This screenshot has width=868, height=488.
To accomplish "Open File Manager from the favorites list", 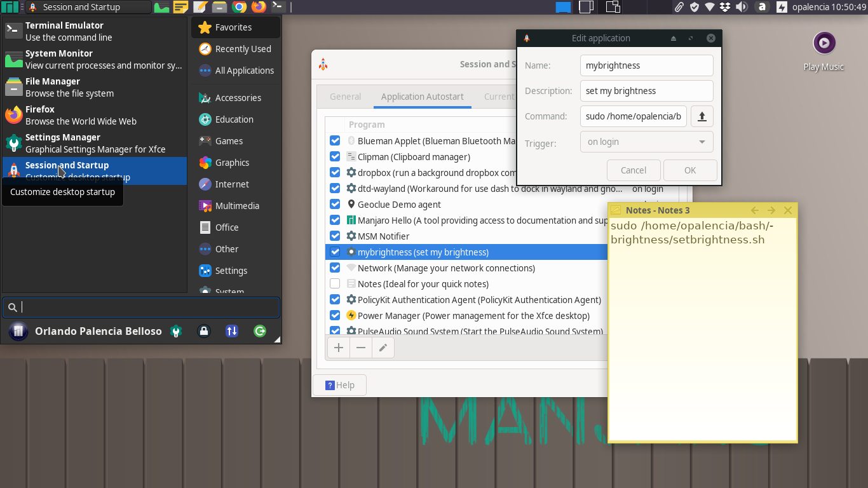I will click(94, 87).
